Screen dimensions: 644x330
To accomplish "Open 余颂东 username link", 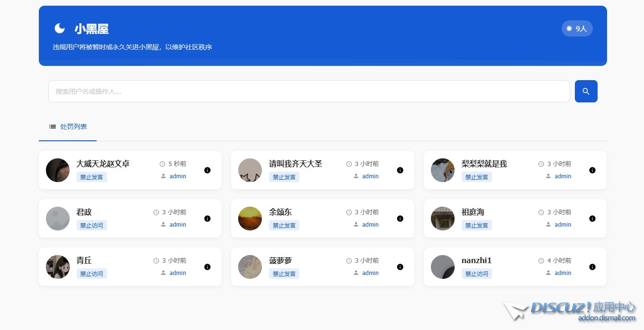I will 280,212.
